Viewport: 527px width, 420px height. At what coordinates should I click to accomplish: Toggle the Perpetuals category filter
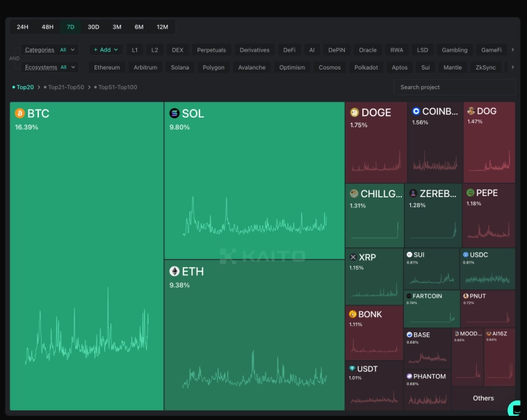pyautogui.click(x=211, y=50)
